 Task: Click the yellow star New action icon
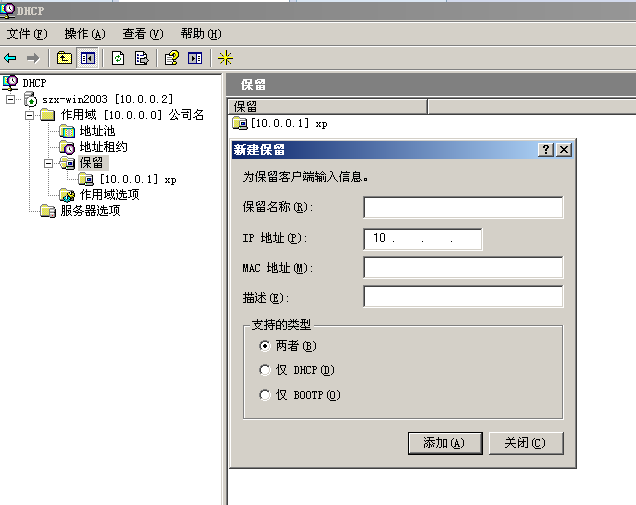(x=225, y=58)
